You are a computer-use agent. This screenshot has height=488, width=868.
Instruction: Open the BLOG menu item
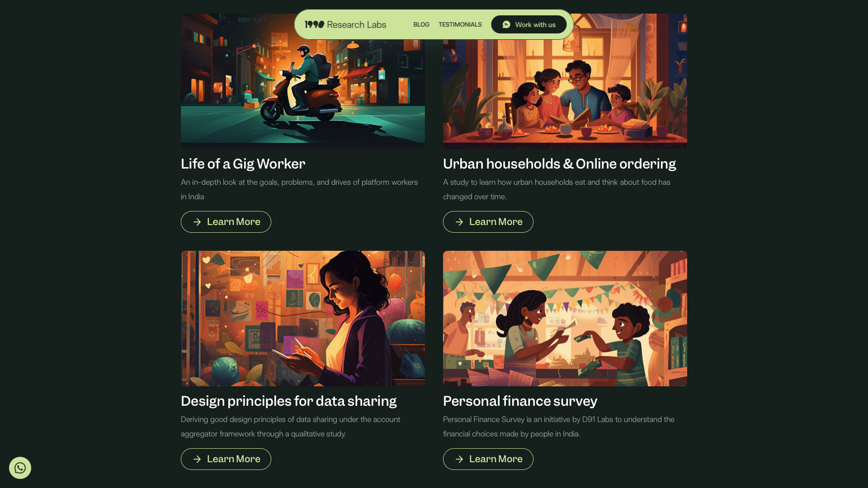[x=421, y=24]
